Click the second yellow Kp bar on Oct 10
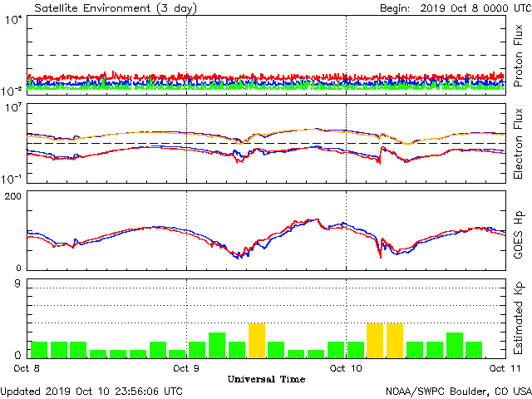Image resolution: width=532 pixels, height=399 pixels. tap(395, 341)
